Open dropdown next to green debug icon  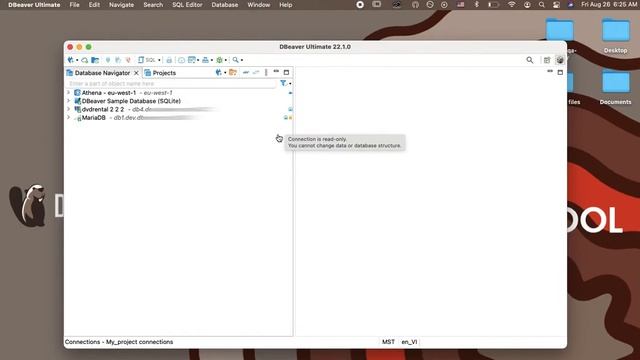(225, 60)
